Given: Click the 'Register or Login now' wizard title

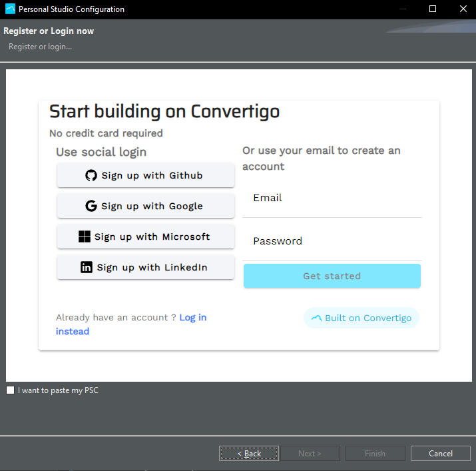Looking at the screenshot, I should click(49, 31).
